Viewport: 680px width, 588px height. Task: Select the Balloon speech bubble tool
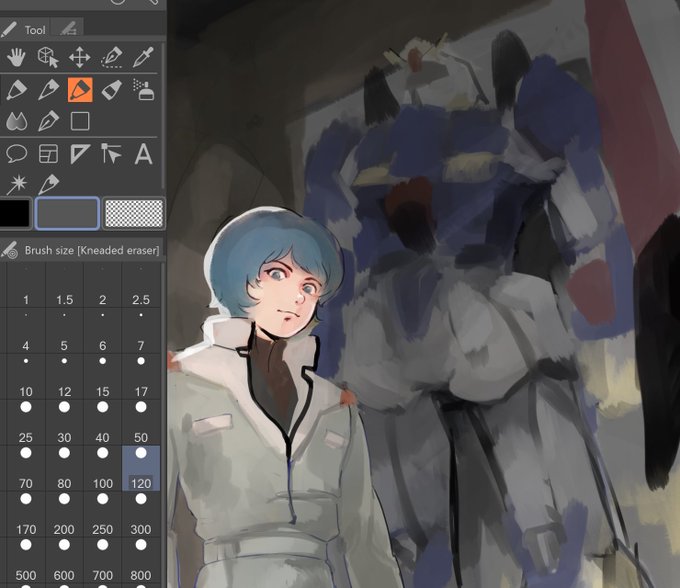pyautogui.click(x=16, y=154)
